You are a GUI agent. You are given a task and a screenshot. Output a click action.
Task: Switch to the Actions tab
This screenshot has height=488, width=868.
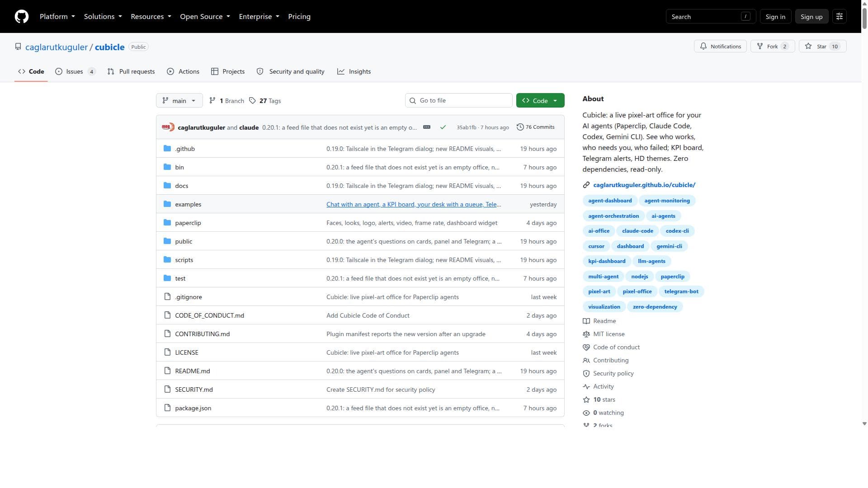[183, 72]
